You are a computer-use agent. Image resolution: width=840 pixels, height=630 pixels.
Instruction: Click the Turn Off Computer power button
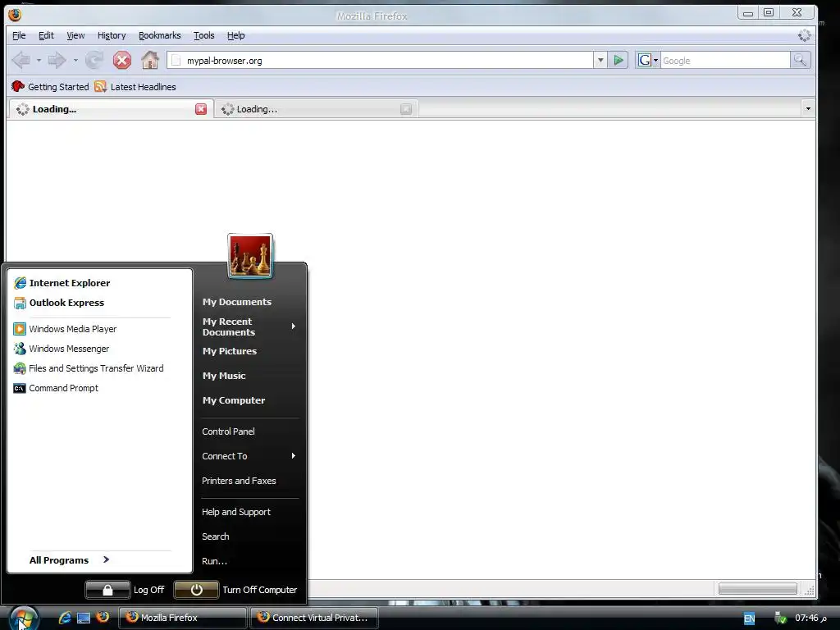(197, 590)
